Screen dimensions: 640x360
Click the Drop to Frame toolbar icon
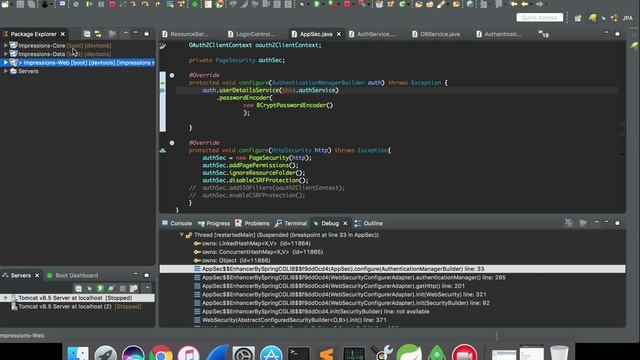click(x=169, y=4)
